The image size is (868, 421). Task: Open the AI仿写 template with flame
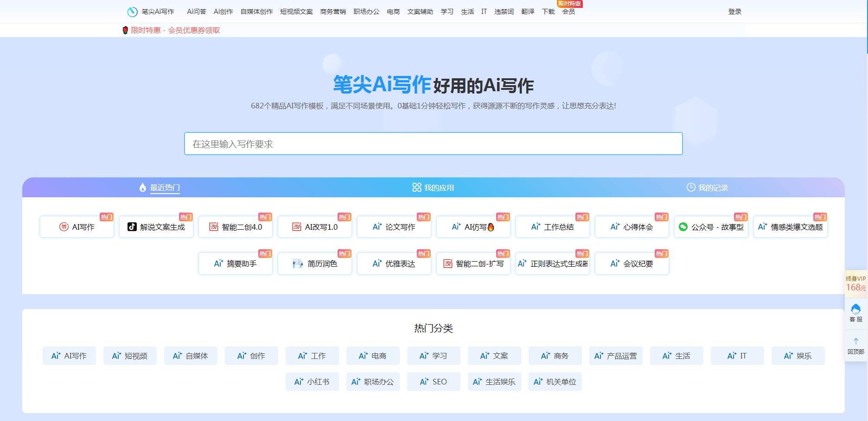coord(473,227)
